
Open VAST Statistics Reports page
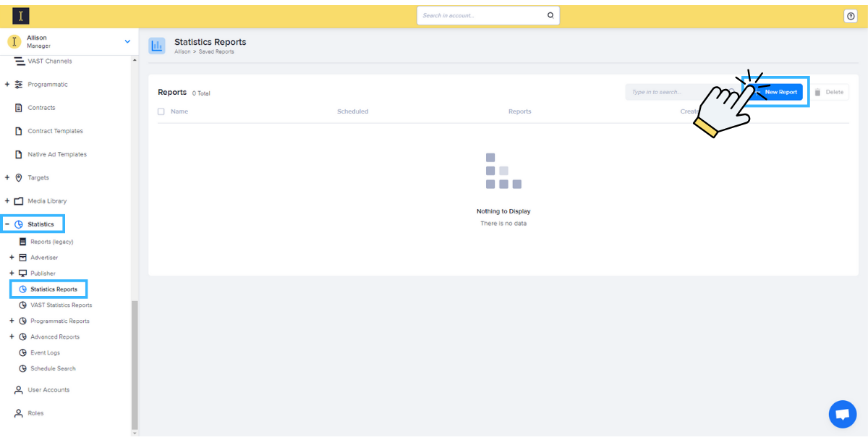[61, 305]
